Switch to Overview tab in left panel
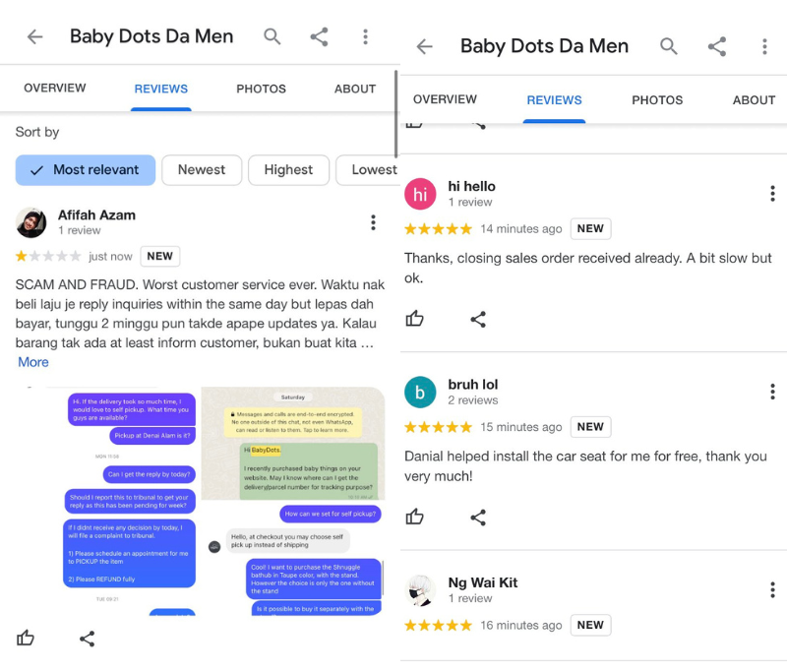This screenshot has height=672, width=787. 55,88
